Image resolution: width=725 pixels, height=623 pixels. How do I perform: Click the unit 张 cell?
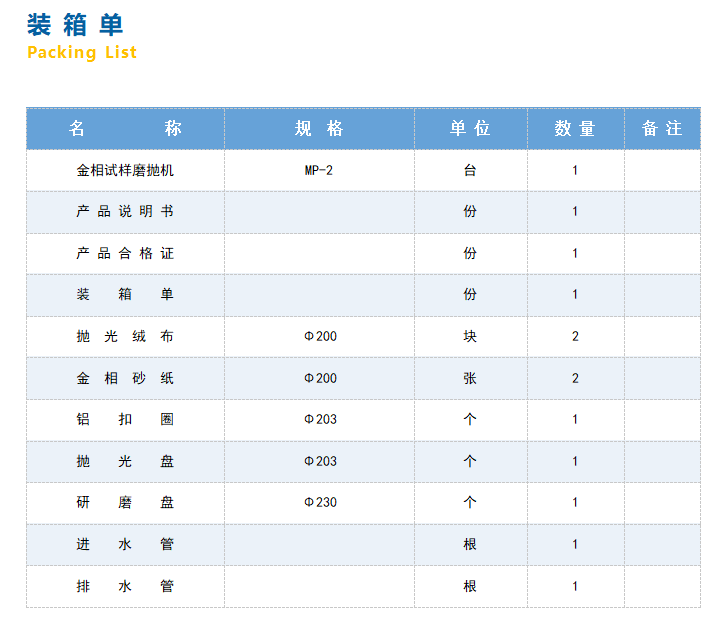click(x=471, y=378)
